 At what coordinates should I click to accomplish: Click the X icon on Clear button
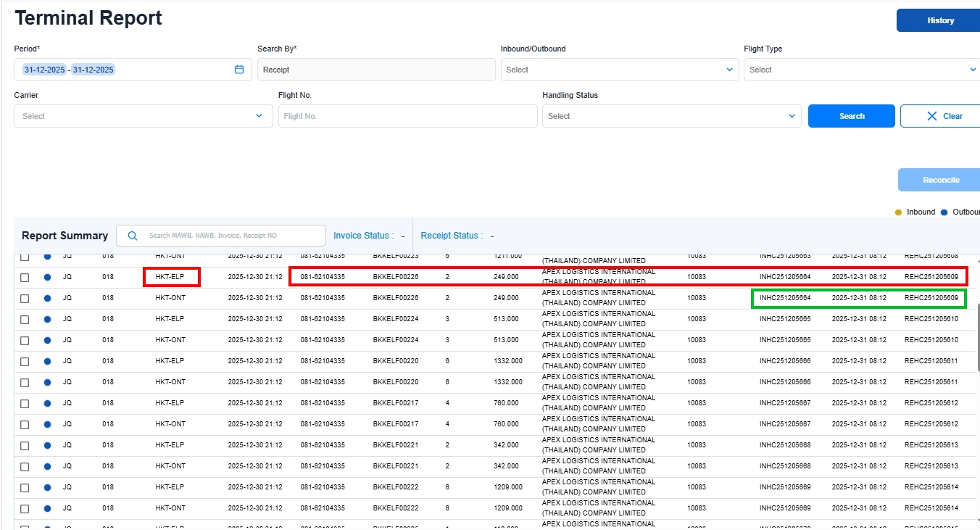coord(931,116)
